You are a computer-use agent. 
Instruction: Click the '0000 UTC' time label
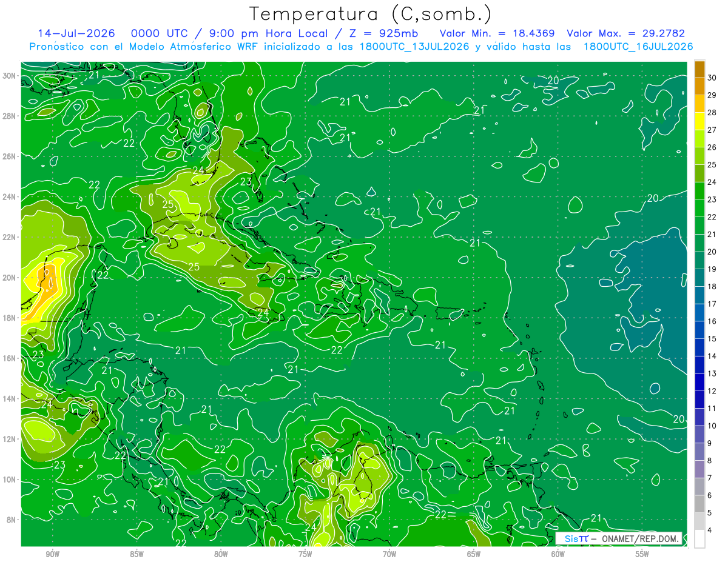(x=158, y=33)
